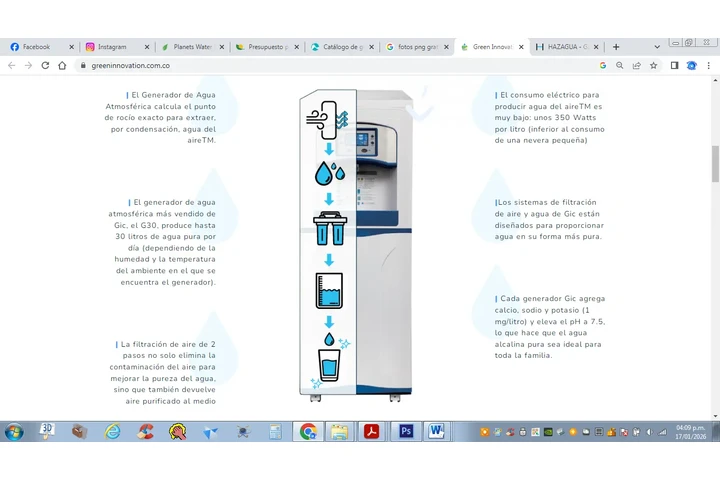Click the scrollbar up arrow

(715, 80)
